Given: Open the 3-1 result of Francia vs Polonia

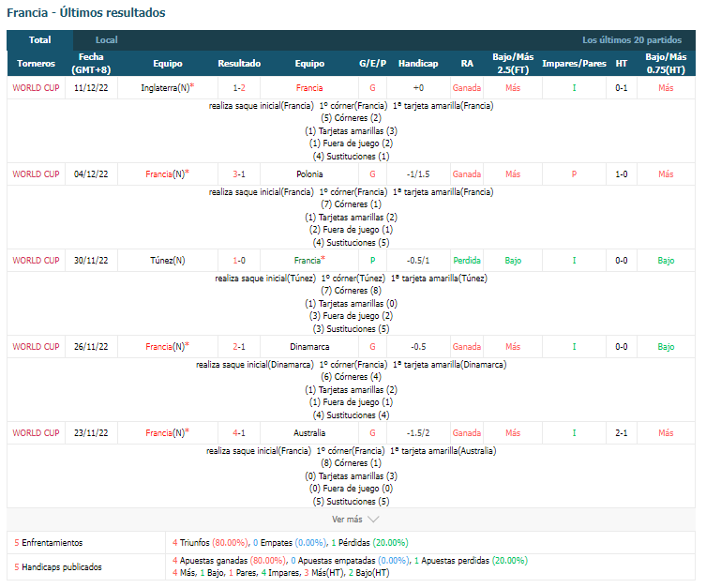Looking at the screenshot, I should pos(239,173).
